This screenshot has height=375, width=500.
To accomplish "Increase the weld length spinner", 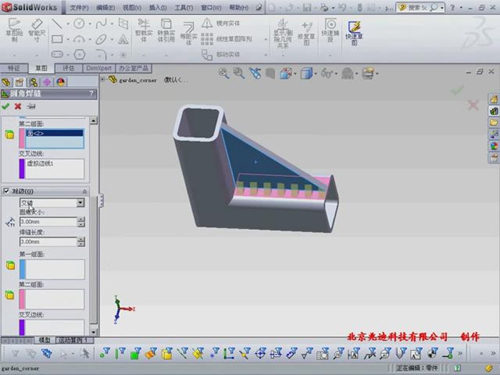I will [x=81, y=239].
